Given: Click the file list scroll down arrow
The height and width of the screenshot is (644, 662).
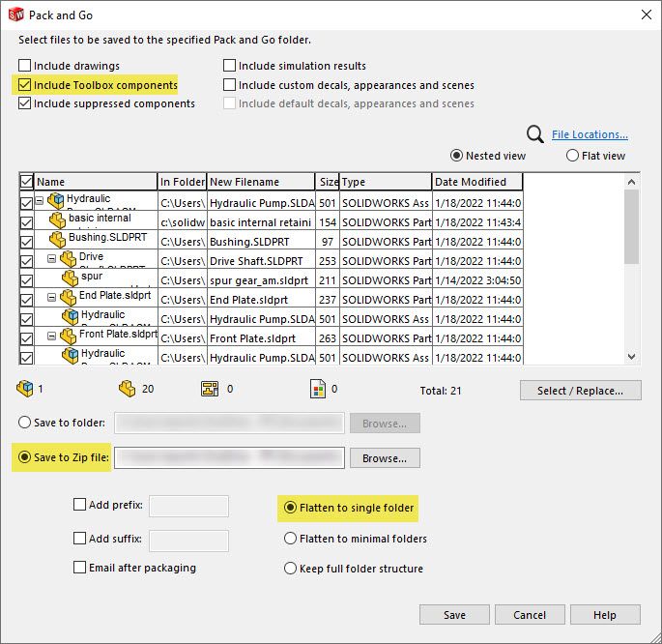Looking at the screenshot, I should coord(632,357).
